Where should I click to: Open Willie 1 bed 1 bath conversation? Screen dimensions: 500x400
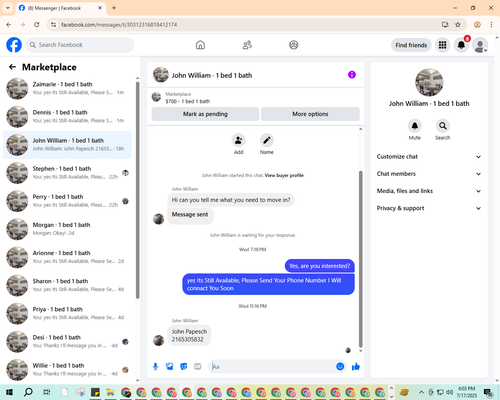67,370
